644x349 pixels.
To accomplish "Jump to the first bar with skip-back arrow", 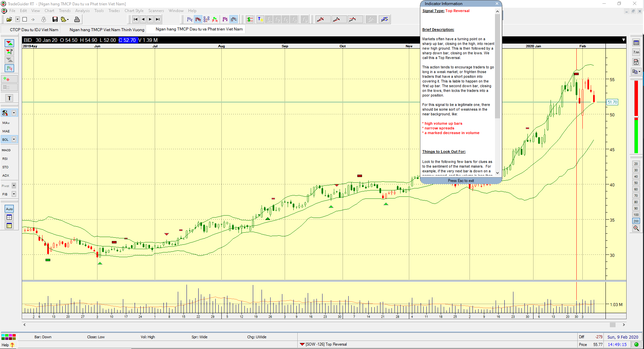I will point(135,19).
